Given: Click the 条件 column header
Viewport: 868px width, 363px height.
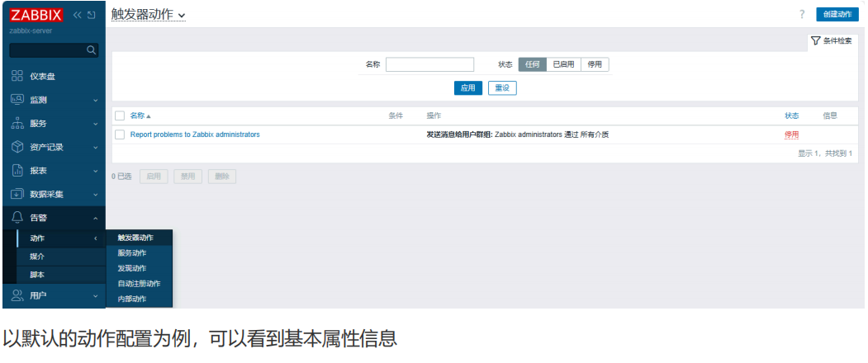Looking at the screenshot, I should tap(396, 115).
